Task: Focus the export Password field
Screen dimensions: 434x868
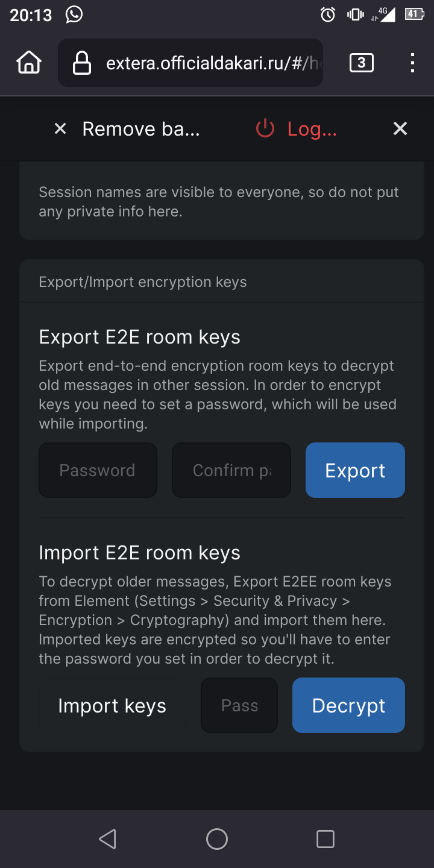Action: pos(98,470)
